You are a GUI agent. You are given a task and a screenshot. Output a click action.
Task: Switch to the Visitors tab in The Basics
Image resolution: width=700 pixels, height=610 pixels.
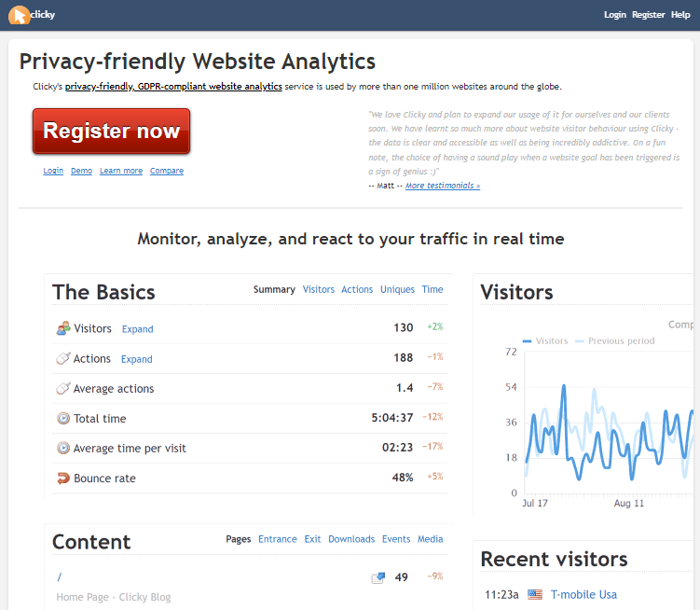click(318, 289)
